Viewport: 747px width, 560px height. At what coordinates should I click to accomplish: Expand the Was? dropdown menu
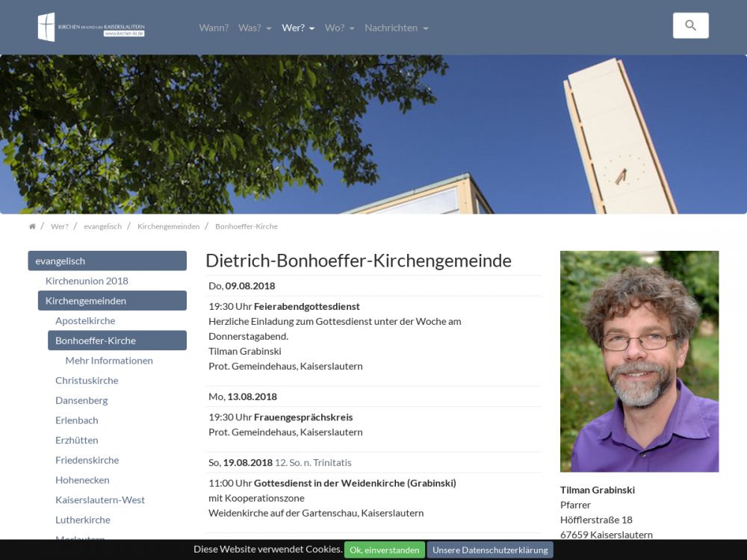255,28
